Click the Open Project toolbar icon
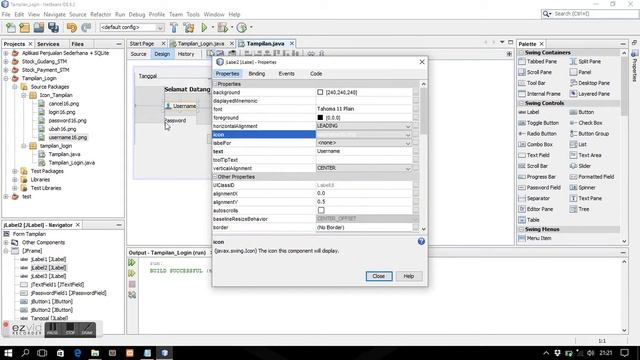 point(39,27)
